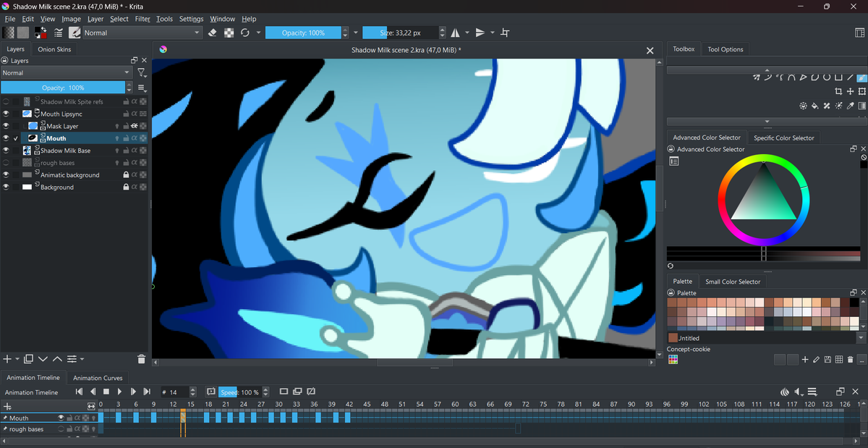Image resolution: width=868 pixels, height=448 pixels.
Task: Open the Filter menu
Action: (142, 19)
